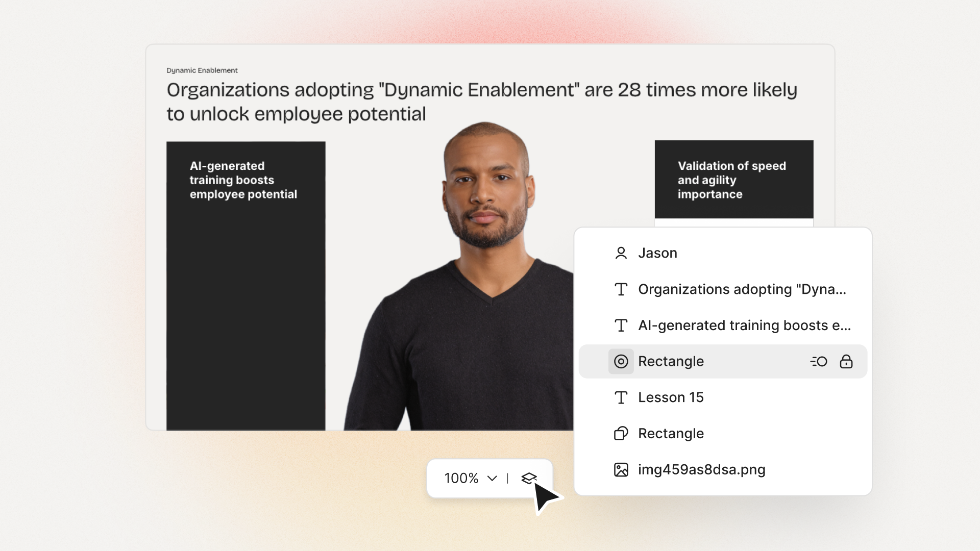The height and width of the screenshot is (551, 980).
Task: Click the 100% zoom level value
Action: [461, 479]
